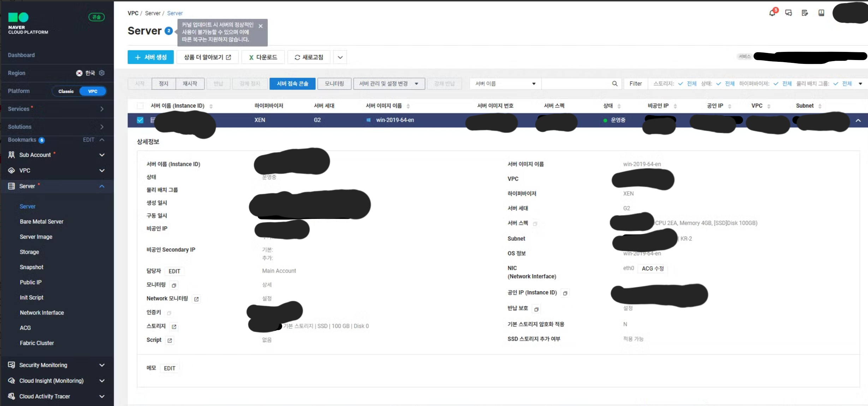Click the ACG 수정 button
The width and height of the screenshot is (868, 406).
click(x=653, y=269)
